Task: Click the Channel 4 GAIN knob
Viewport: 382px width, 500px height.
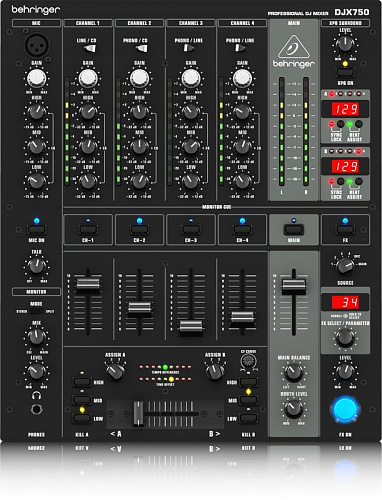Action: [x=242, y=78]
